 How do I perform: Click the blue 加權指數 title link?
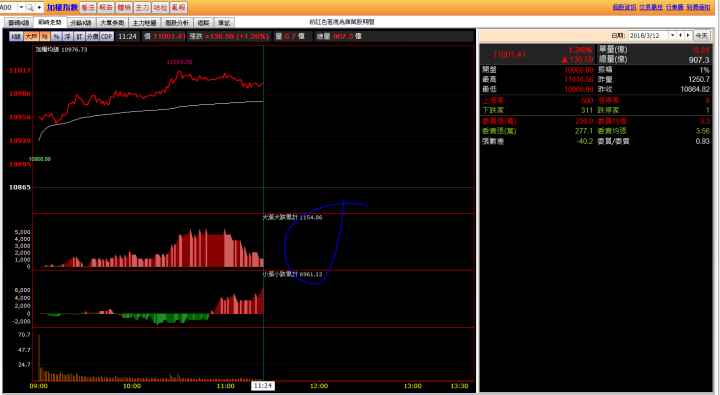click(x=62, y=7)
